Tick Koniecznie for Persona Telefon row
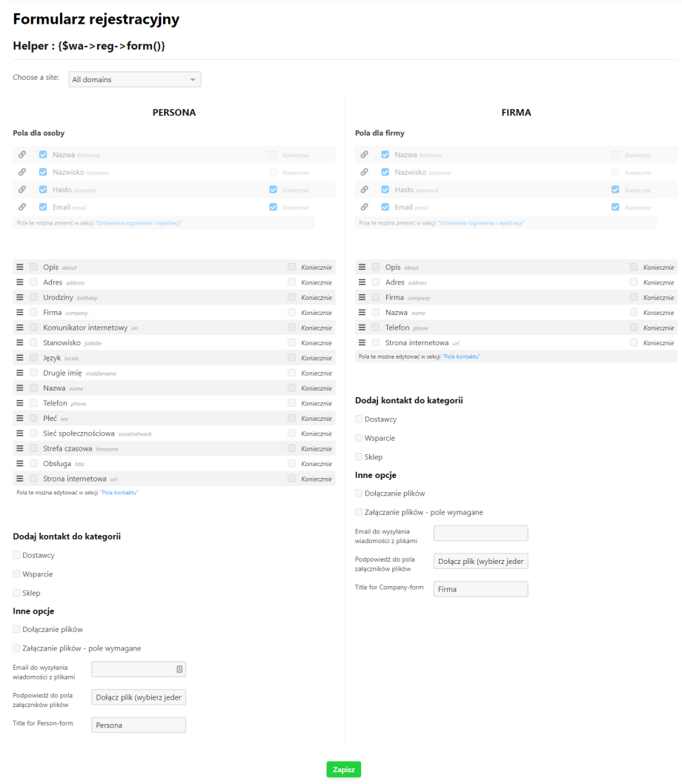Image resolution: width=682 pixels, height=784 pixels. tap(291, 403)
